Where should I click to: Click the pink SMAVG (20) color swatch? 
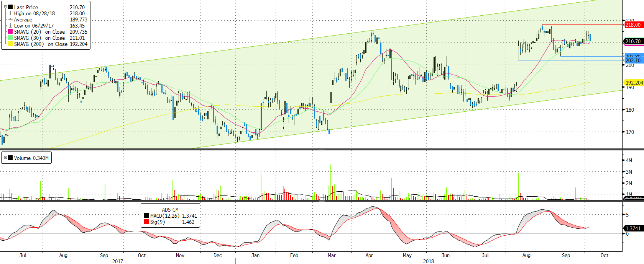point(10,31)
